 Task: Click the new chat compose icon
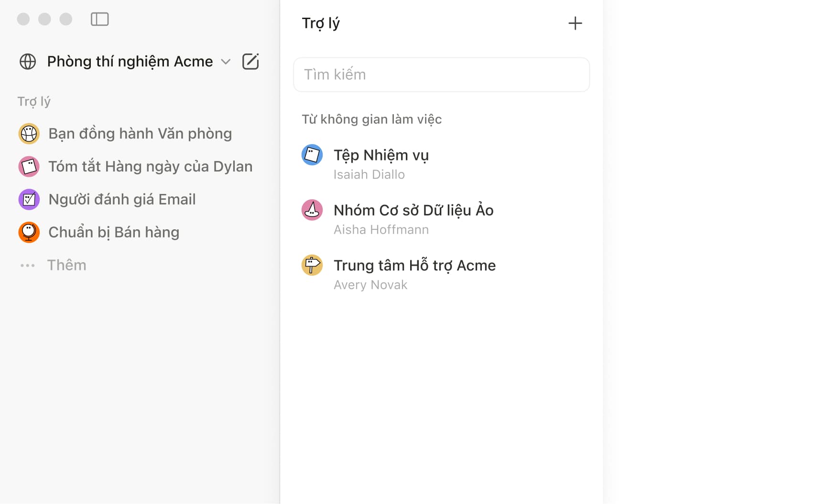pyautogui.click(x=250, y=62)
